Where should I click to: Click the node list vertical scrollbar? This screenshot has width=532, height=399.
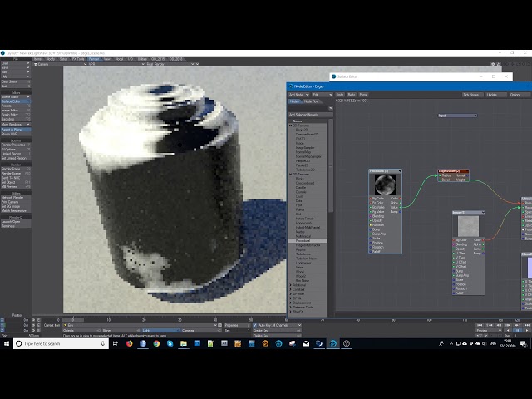[x=331, y=166]
